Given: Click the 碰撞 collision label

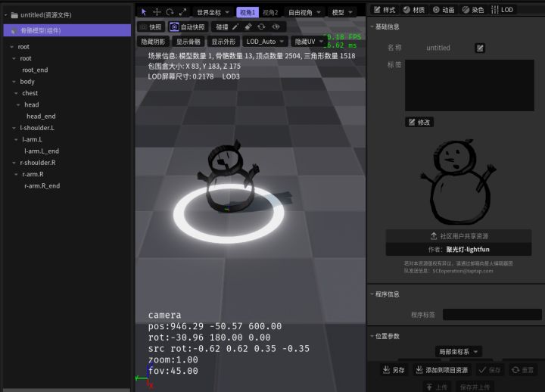Looking at the screenshot, I should click(222, 26).
